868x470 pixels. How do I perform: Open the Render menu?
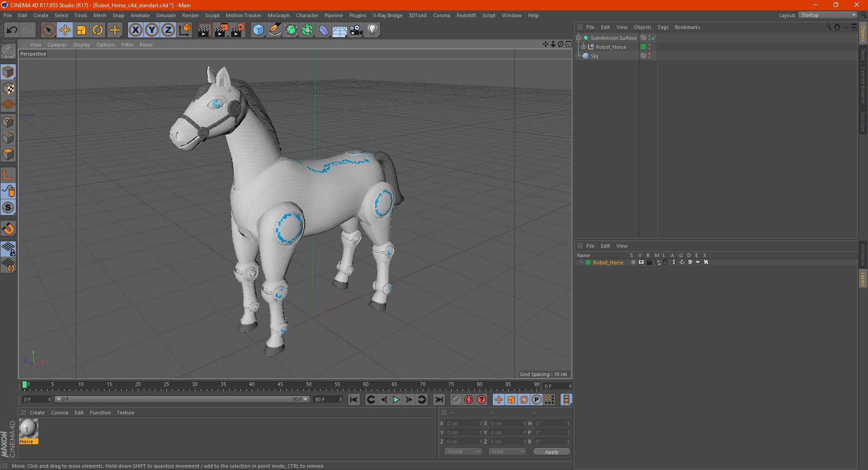tap(190, 15)
